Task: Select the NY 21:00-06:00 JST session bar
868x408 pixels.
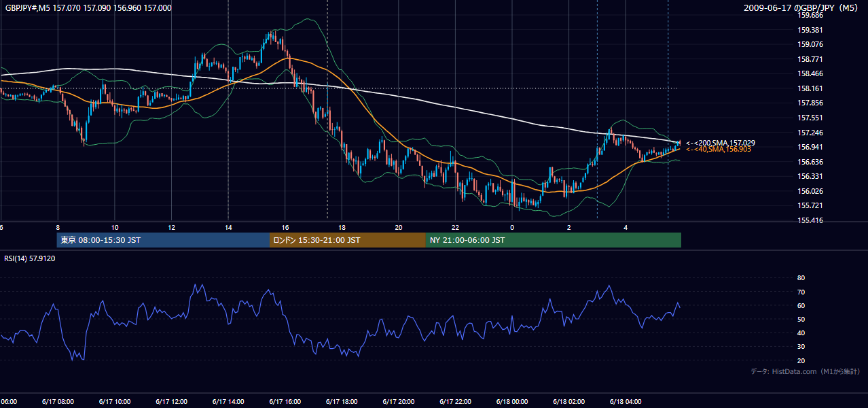Action: [x=554, y=240]
